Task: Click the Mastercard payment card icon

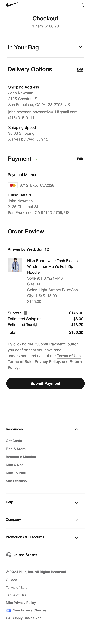Action: [x=13, y=185]
